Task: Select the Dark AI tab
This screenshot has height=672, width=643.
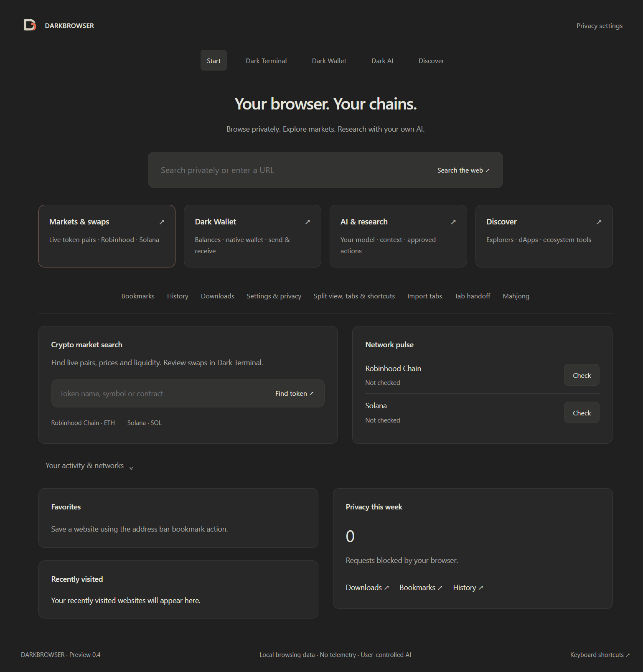Action: point(382,61)
